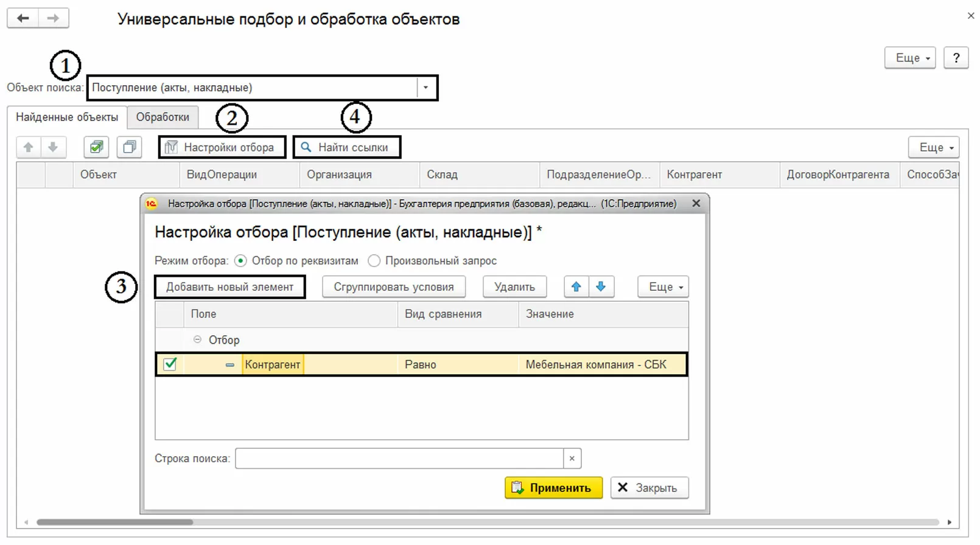The width and height of the screenshot is (980, 545).
Task: Click the Организация column header
Action: click(x=360, y=175)
